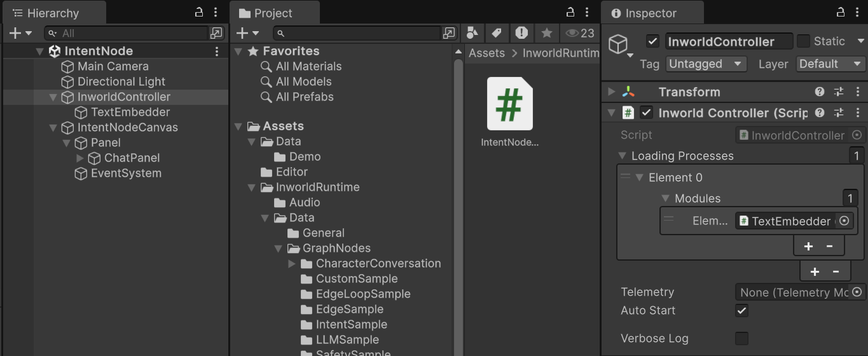868x356 pixels.
Task: Open Transform presets icon
Action: (x=839, y=92)
